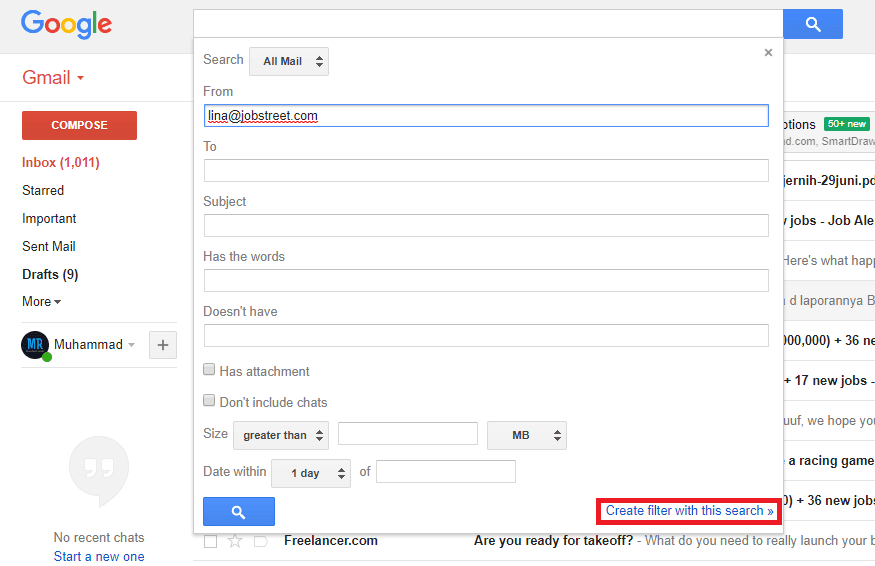Click Muhammad's profile avatar in chat
Image resolution: width=875 pixels, height=566 pixels.
coord(35,345)
